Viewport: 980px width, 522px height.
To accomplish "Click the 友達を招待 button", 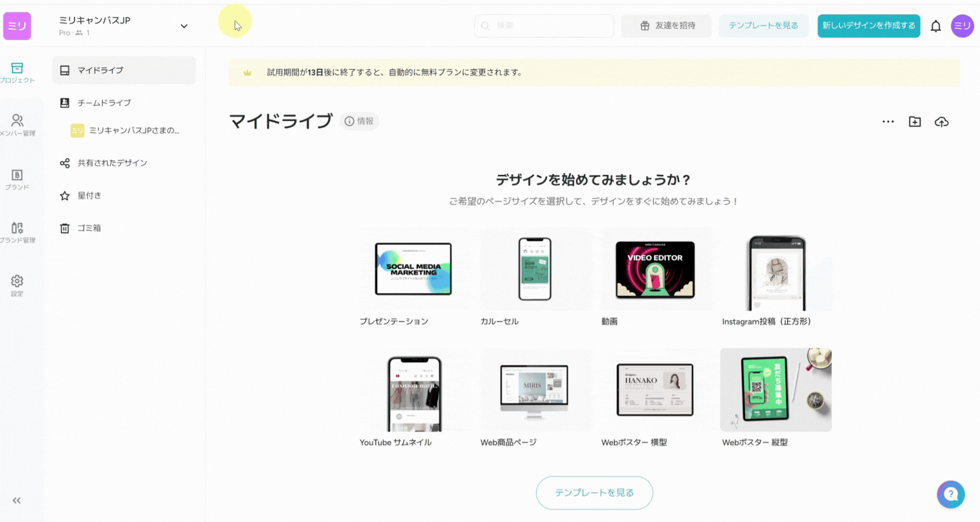I will (x=666, y=26).
